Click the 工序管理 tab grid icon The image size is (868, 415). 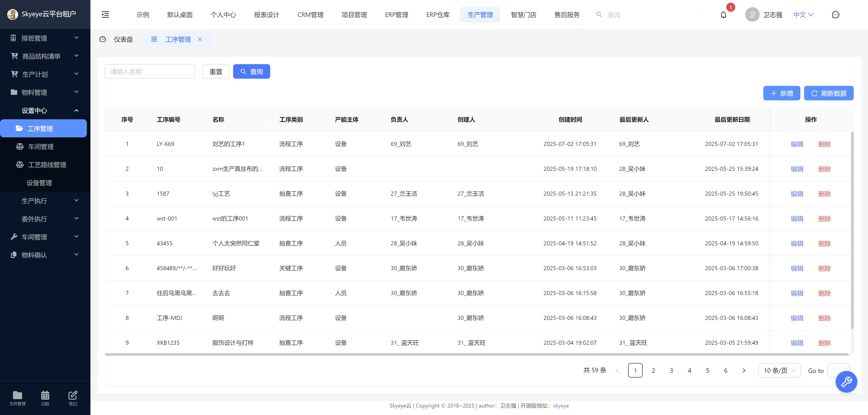pos(154,39)
